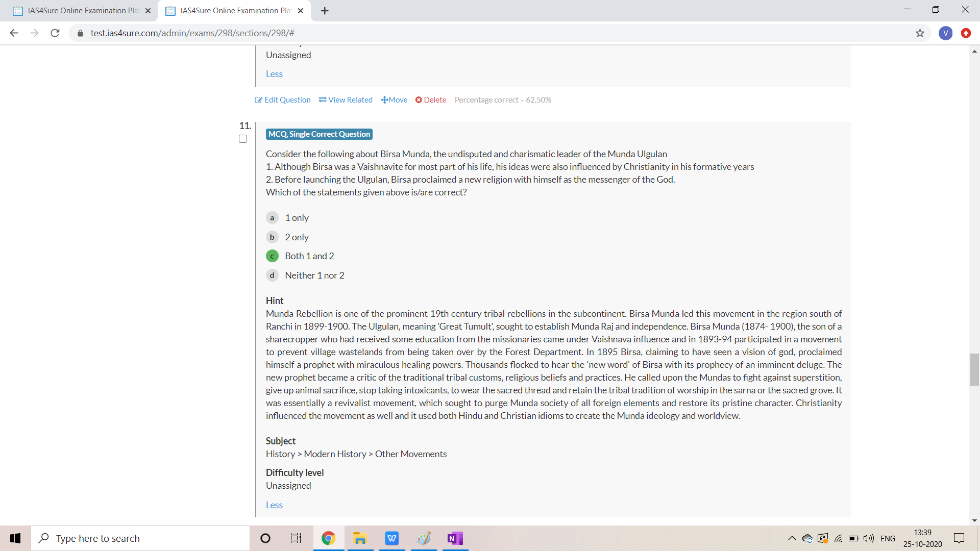This screenshot has width=980, height=551.
Task: Show hidden system tray icons
Action: point(792,538)
